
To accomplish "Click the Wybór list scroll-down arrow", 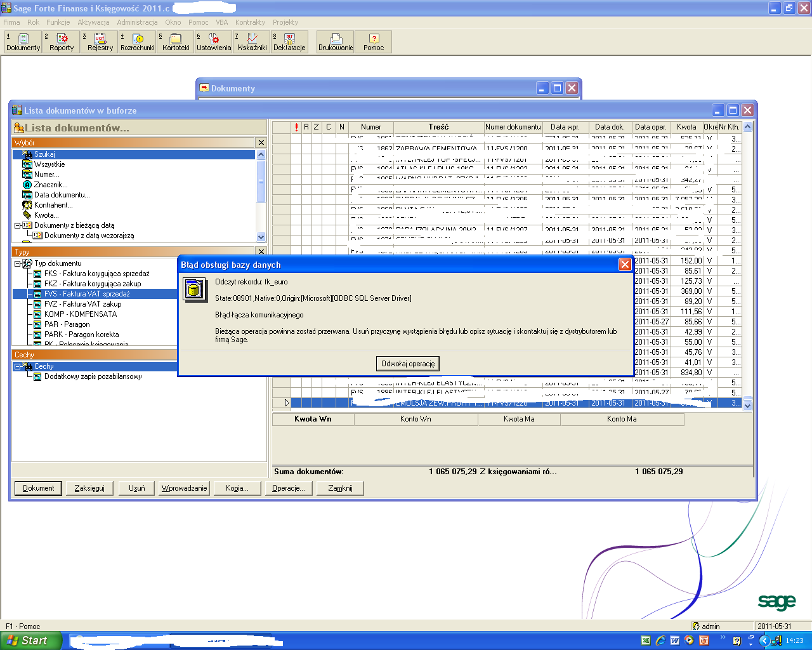I will [261, 237].
